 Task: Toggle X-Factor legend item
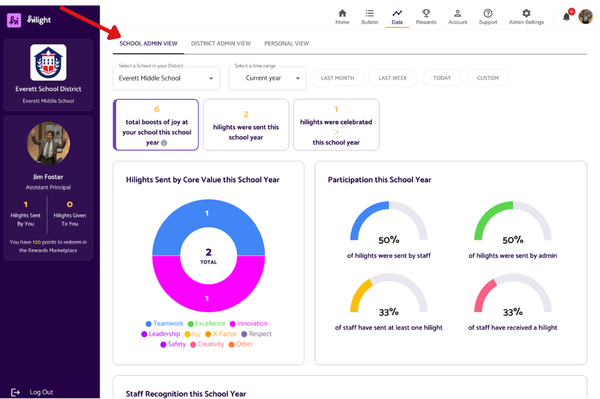[x=221, y=334]
